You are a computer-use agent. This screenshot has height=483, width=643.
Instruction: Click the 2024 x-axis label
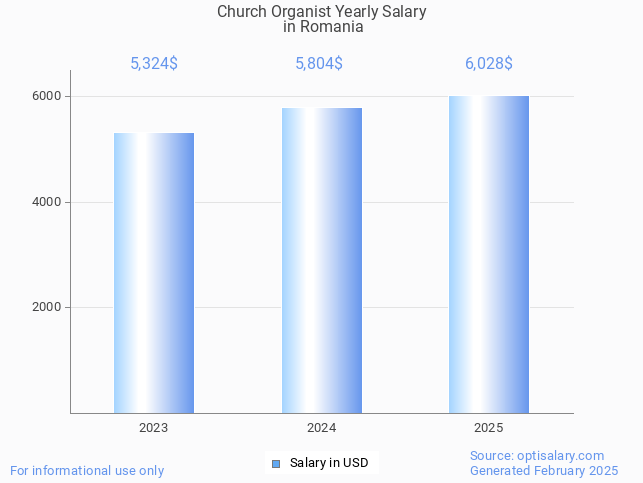pyautogui.click(x=322, y=428)
